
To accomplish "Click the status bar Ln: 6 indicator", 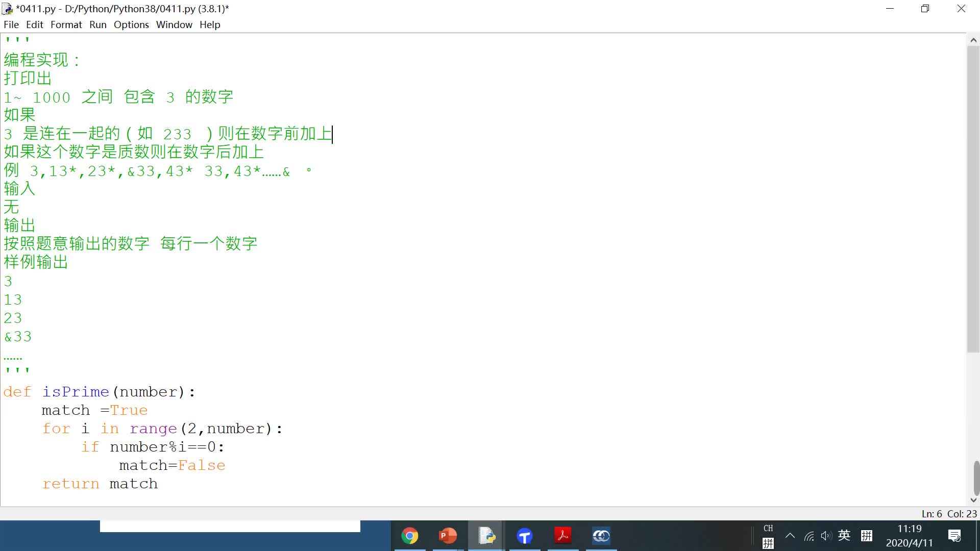I will point(932,514).
